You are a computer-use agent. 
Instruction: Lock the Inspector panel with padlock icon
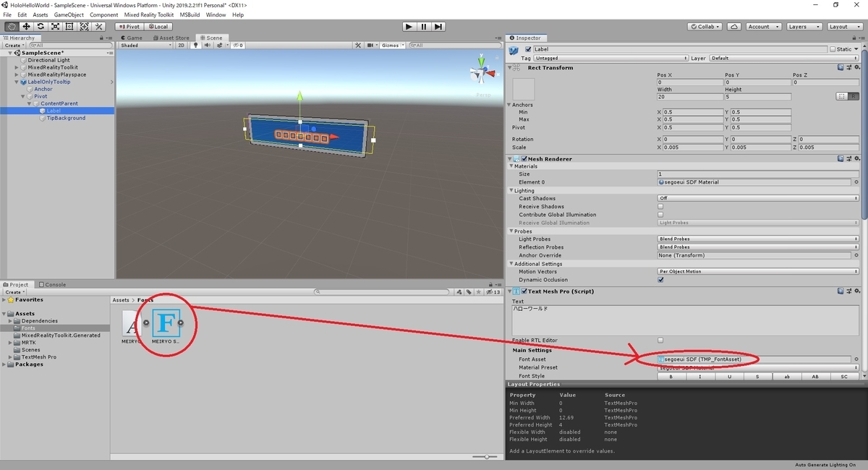(854, 38)
